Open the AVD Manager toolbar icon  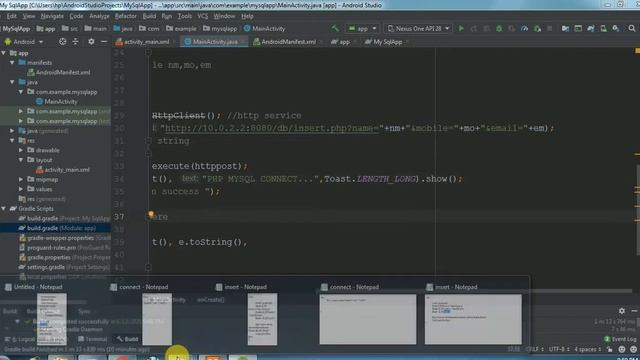[603, 29]
